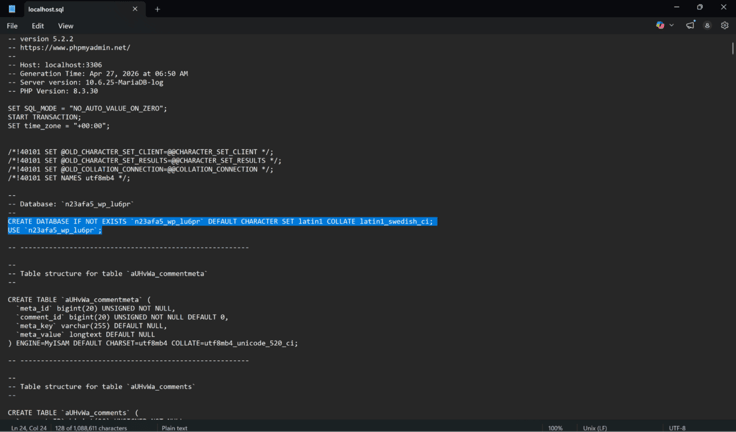The width and height of the screenshot is (736, 432).
Task: Click the 100% zoom level in status bar
Action: coord(555,428)
